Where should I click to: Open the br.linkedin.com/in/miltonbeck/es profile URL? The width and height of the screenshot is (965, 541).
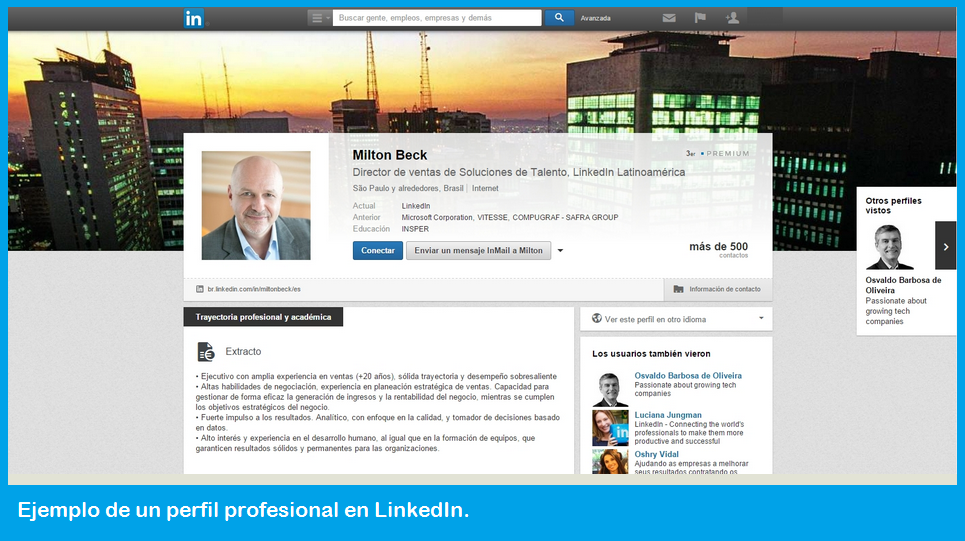254,289
